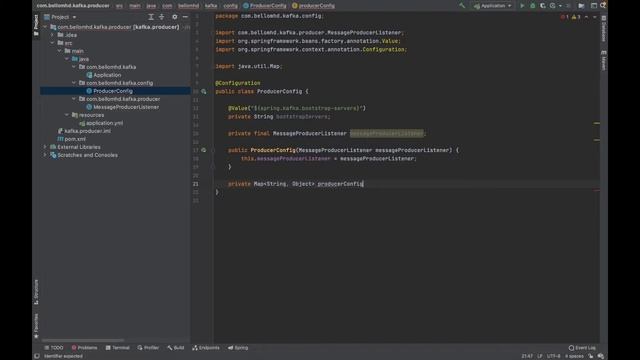The height and width of the screenshot is (360, 640).
Task: Open the Project Structure dialog from the toolbar
Action: pyautogui.click(x=581, y=6)
